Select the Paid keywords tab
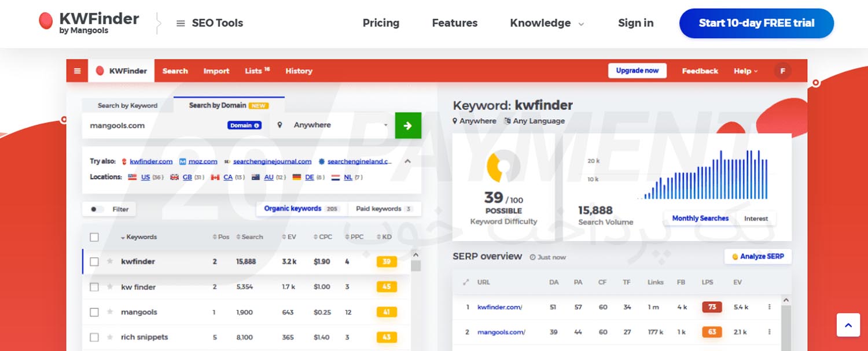The height and width of the screenshot is (351, 868). (384, 209)
